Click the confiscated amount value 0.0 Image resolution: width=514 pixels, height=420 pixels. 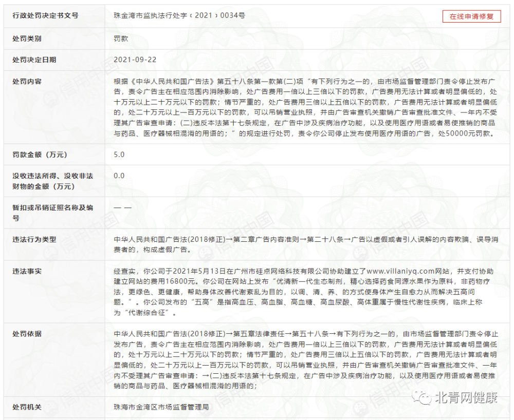[x=119, y=176]
